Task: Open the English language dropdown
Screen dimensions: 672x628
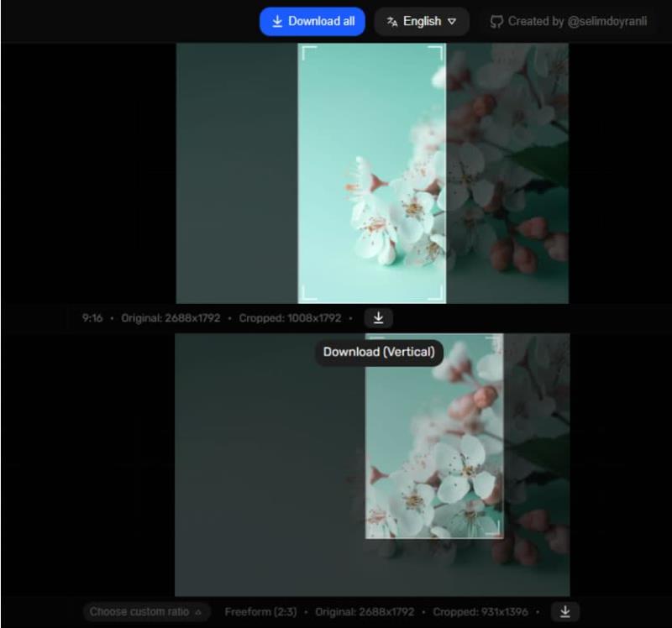Action: [422, 22]
